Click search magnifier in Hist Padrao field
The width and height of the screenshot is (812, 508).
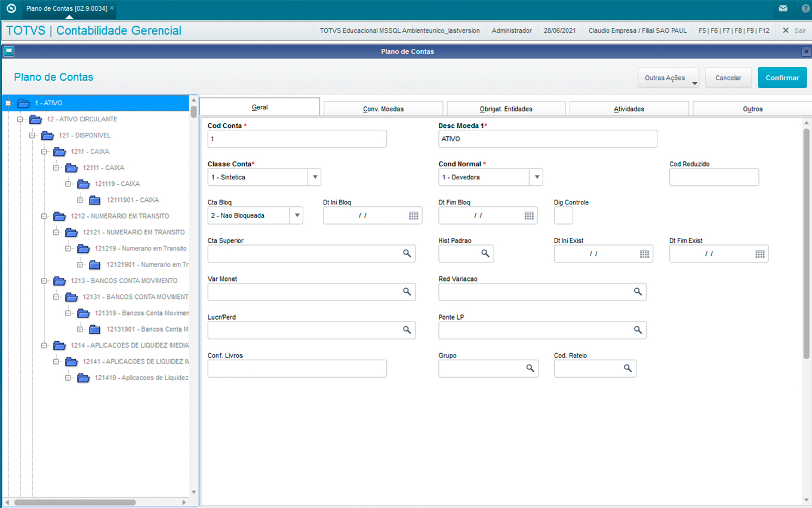tap(485, 254)
